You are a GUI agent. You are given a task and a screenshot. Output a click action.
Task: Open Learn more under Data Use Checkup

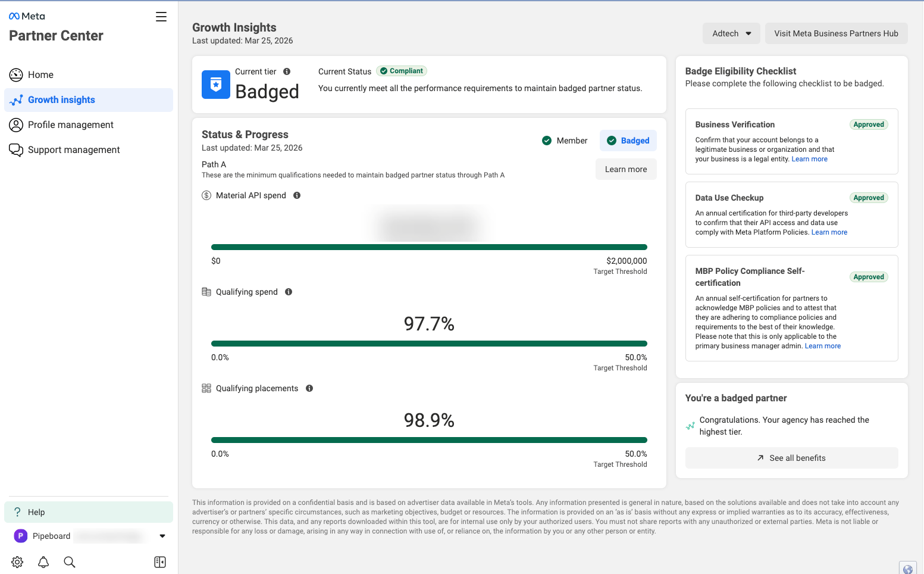tap(829, 232)
